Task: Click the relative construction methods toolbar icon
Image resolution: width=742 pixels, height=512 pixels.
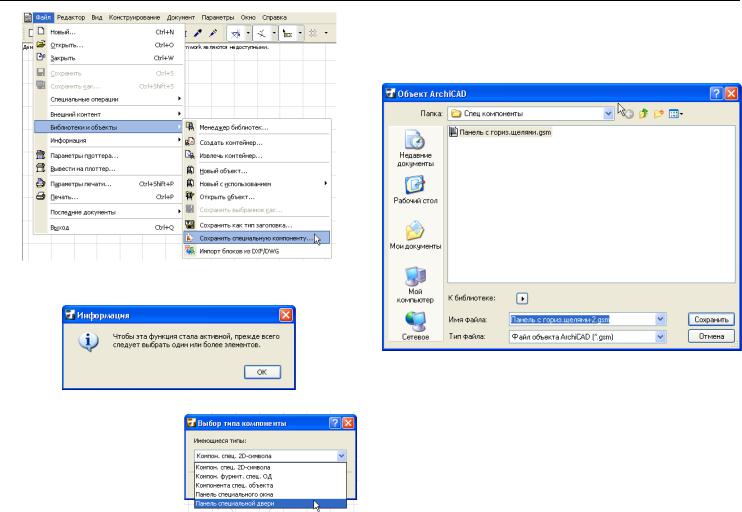Action: point(288,33)
